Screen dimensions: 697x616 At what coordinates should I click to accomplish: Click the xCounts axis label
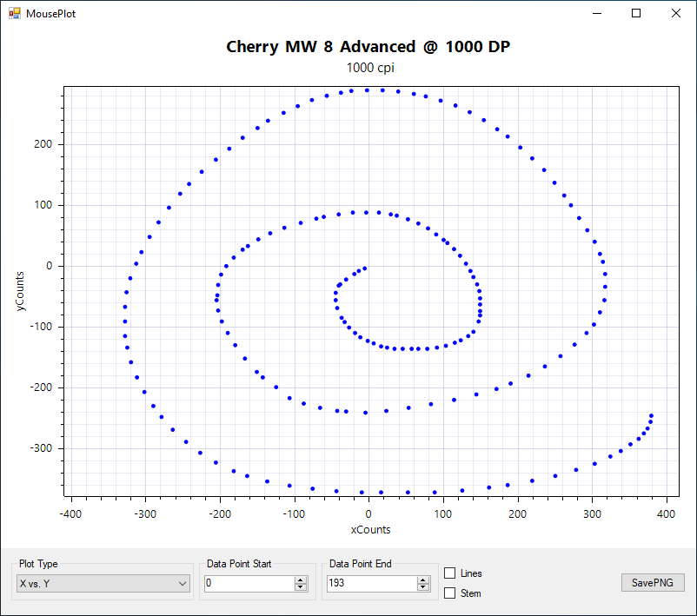(x=371, y=530)
